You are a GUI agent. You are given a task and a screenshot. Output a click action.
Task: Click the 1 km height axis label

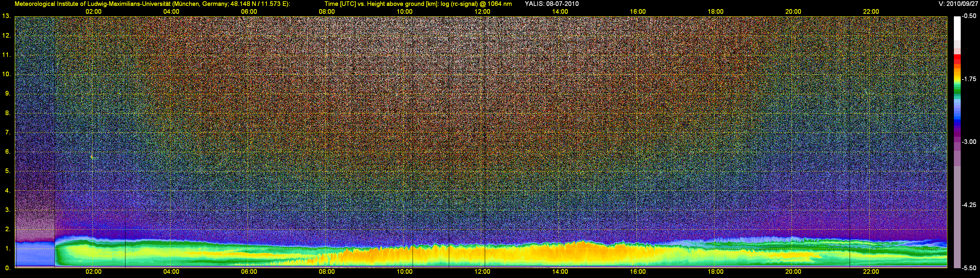(x=7, y=248)
